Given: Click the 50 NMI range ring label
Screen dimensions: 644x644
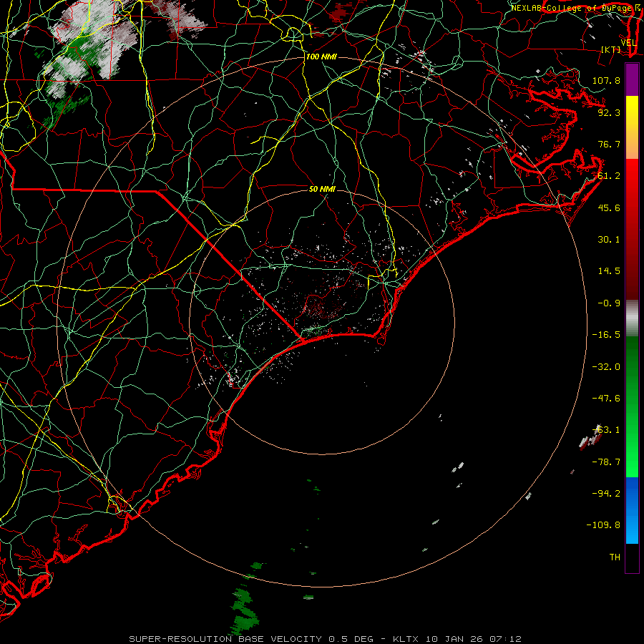Looking at the screenshot, I should click(322, 189).
